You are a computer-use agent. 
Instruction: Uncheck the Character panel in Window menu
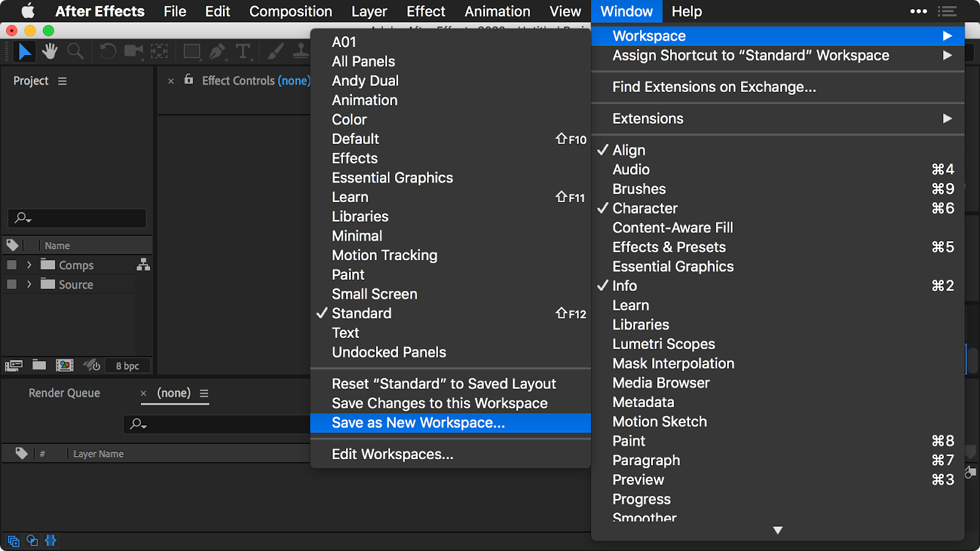(644, 208)
